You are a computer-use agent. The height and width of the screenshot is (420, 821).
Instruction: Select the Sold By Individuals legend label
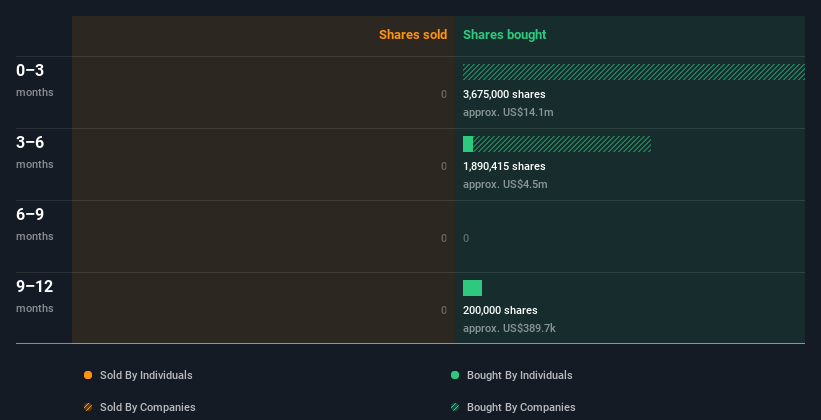146,375
